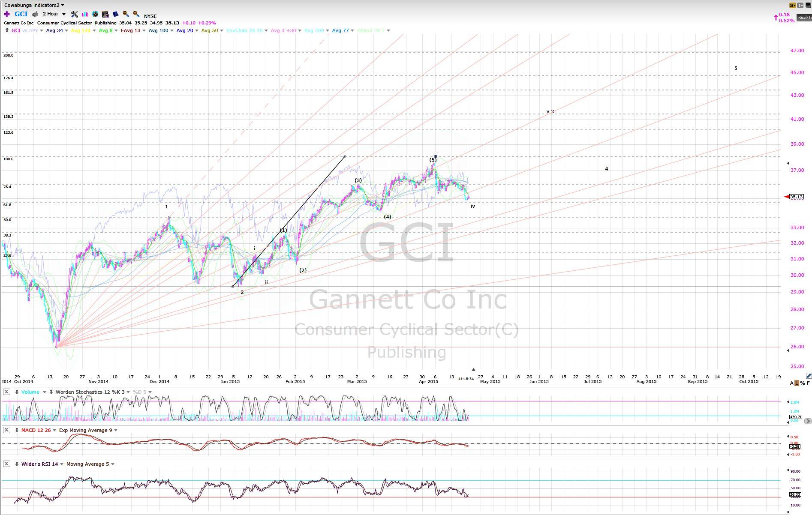Click the alarm clock alert icon
This screenshot has height=515, width=812.
click(x=95, y=14)
